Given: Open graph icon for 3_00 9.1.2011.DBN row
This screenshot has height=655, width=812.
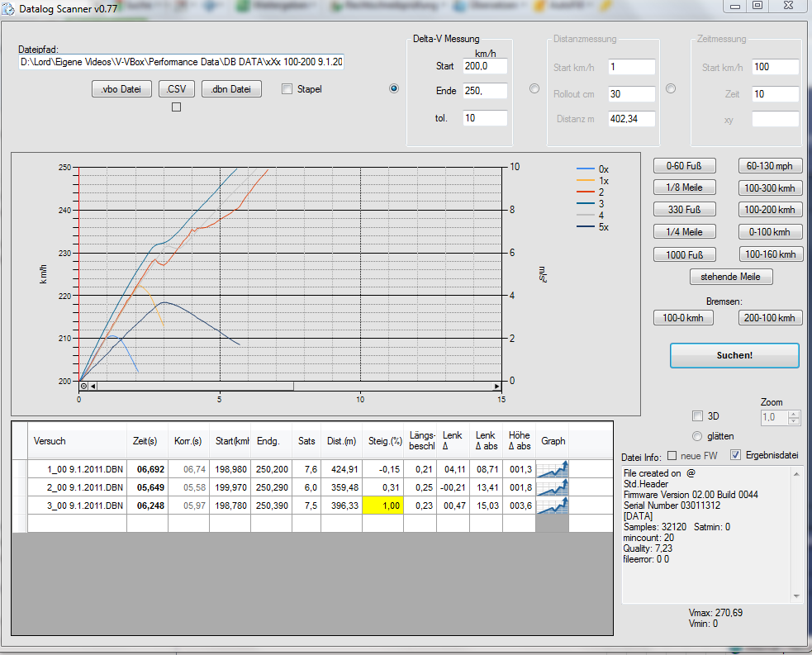Looking at the screenshot, I should tap(553, 505).
